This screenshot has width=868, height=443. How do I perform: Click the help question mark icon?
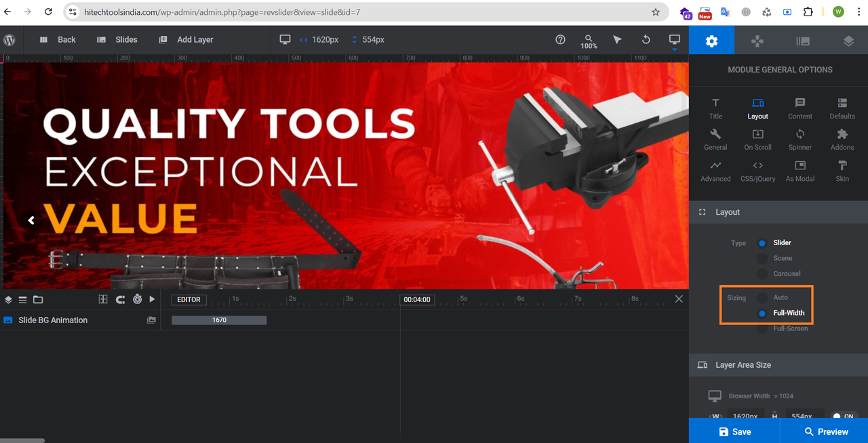[560, 39]
